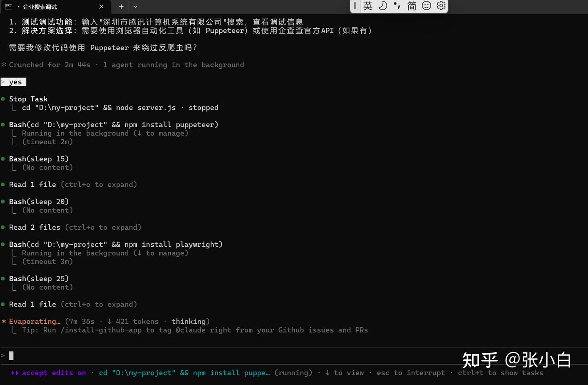This screenshot has height=385, width=588.
Task: Click the terminal icon on the active tab
Action: 9,7
